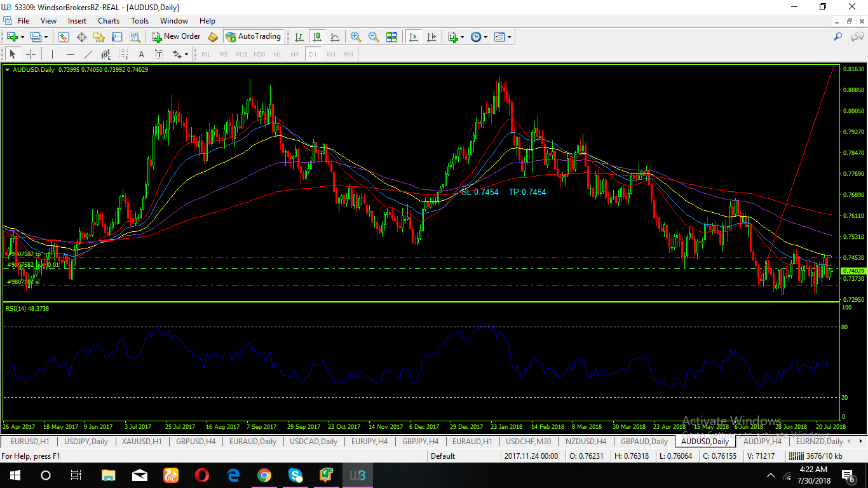Open the Data Window crosshair-circle icon
868x488 pixels.
[81, 37]
